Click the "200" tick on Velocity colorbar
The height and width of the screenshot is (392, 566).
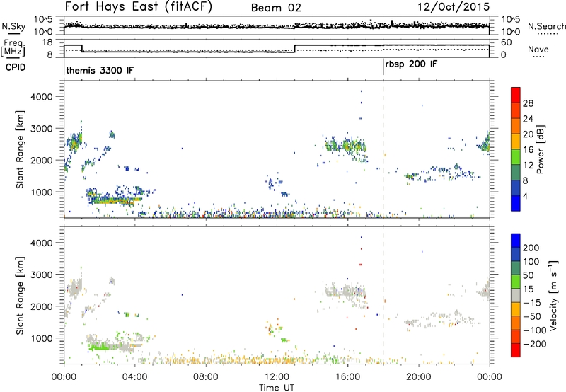[x=531, y=248]
